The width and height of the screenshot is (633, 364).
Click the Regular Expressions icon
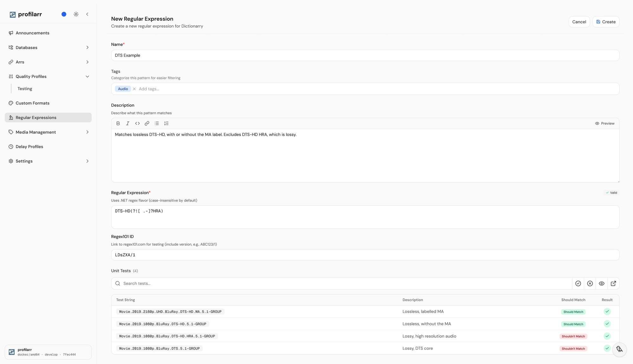click(x=11, y=118)
